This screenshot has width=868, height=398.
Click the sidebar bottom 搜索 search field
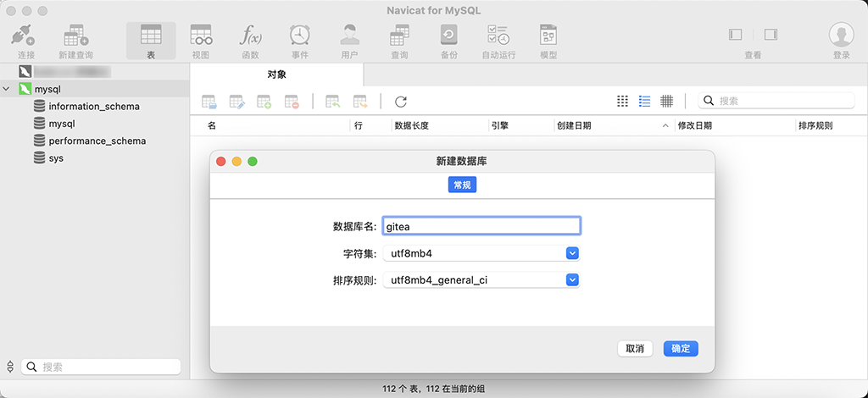pos(102,367)
